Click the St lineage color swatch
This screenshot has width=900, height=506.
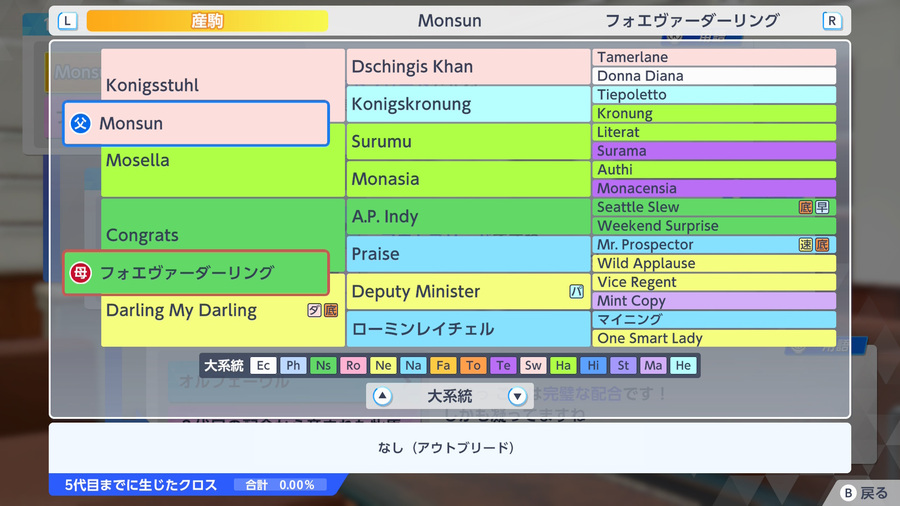click(x=623, y=365)
